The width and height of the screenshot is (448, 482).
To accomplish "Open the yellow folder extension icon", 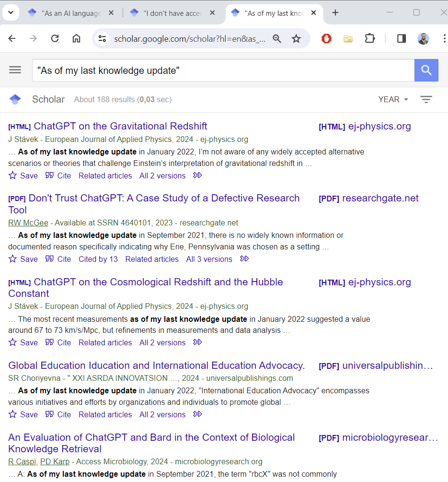I will (348, 38).
